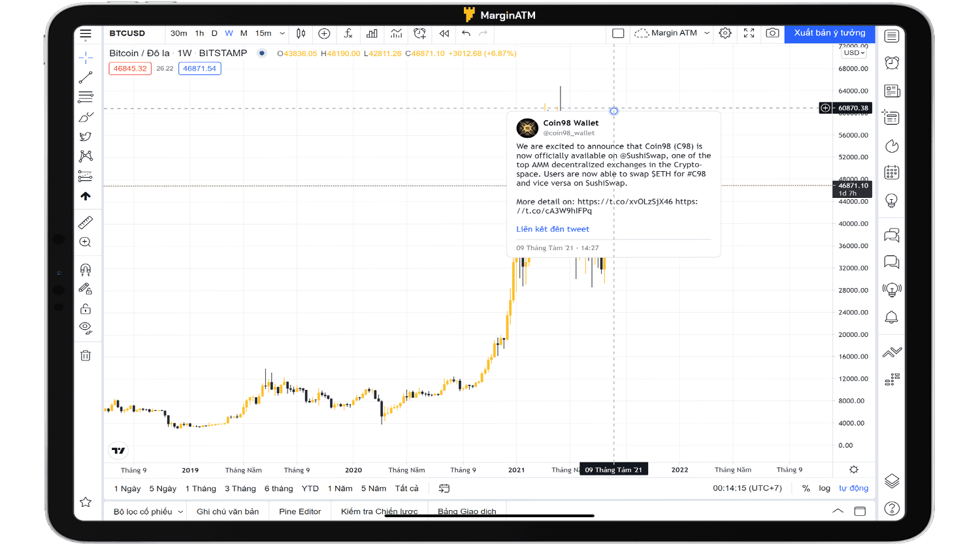Viewport: 980px width, 544px height.
Task: Open the public chat panel
Action: tap(892, 235)
